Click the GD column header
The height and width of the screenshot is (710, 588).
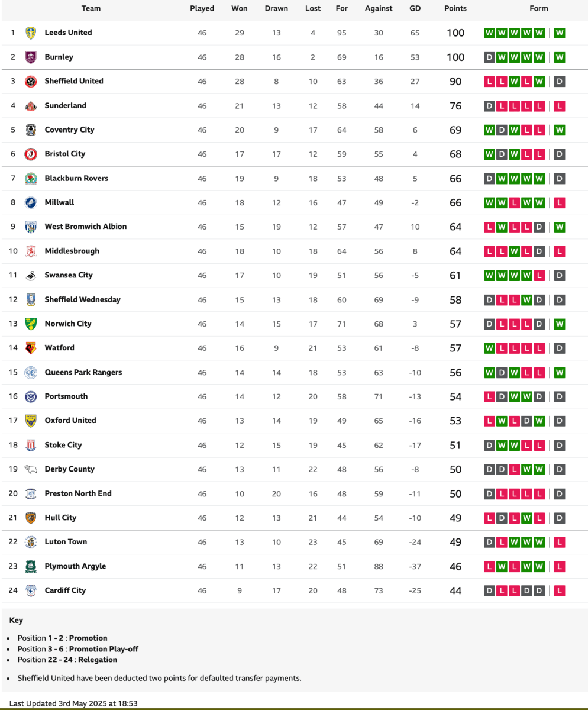click(x=415, y=8)
